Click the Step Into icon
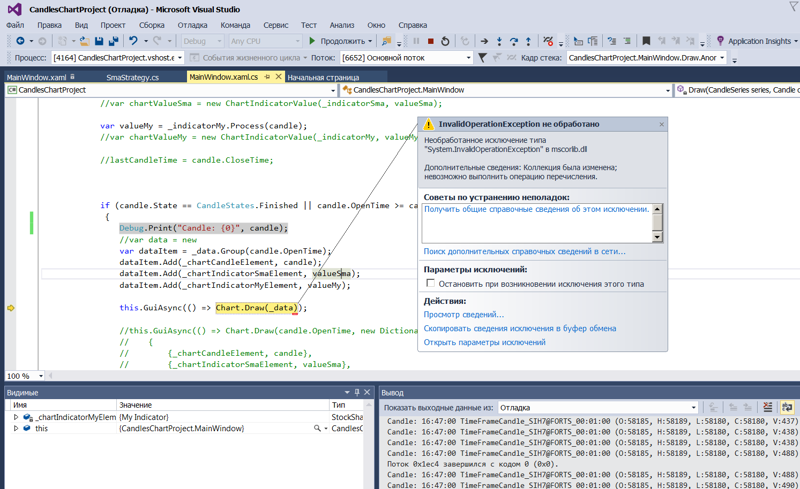This screenshot has height=489, width=800. 499,41
